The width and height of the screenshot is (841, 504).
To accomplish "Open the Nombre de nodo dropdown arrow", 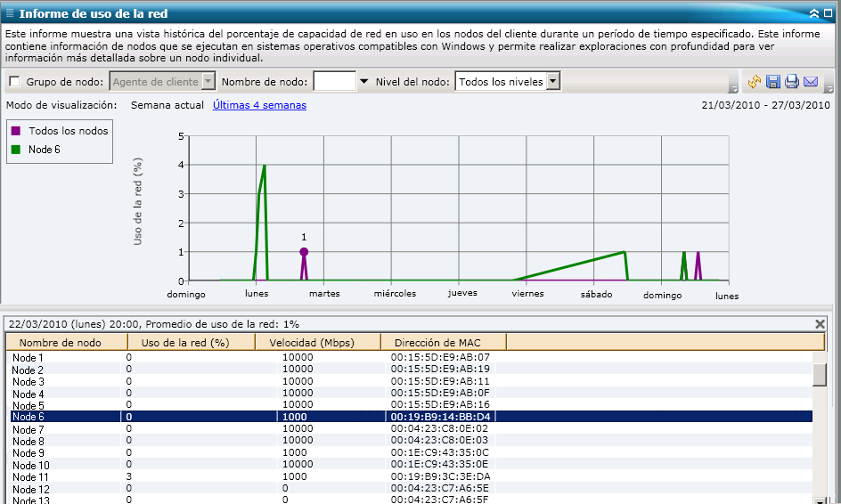I will [x=363, y=82].
